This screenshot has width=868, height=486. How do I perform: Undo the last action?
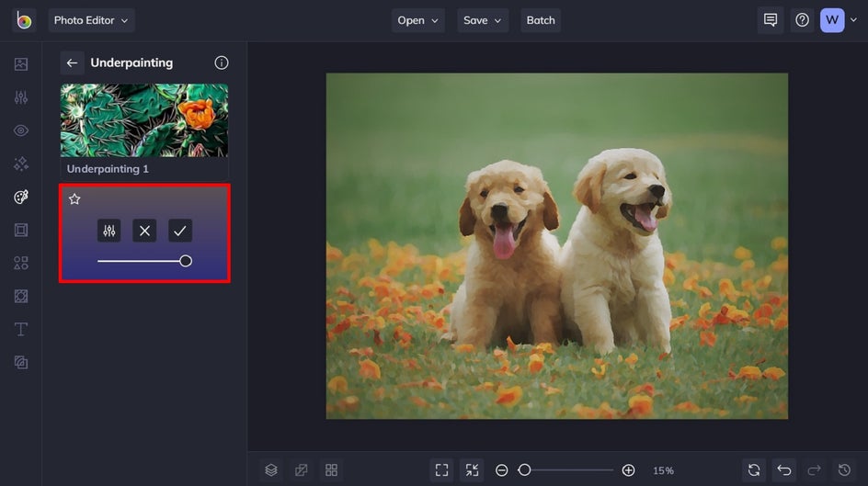(783, 470)
